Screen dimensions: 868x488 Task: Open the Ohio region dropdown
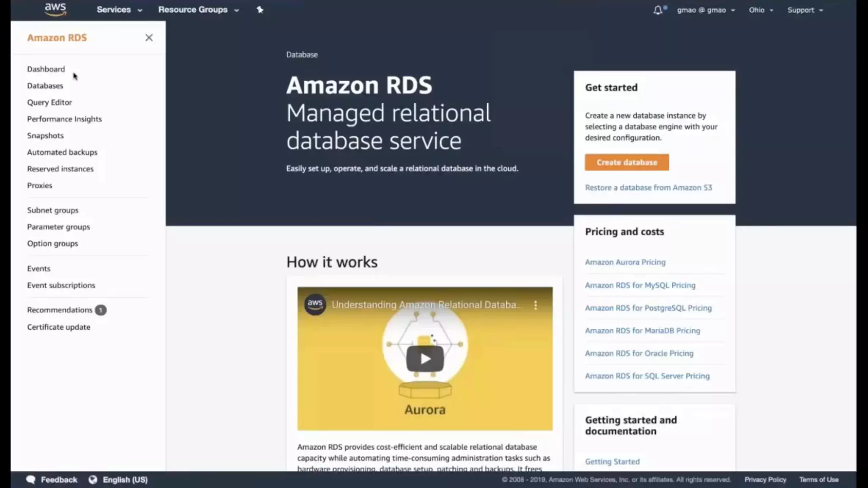click(x=761, y=10)
